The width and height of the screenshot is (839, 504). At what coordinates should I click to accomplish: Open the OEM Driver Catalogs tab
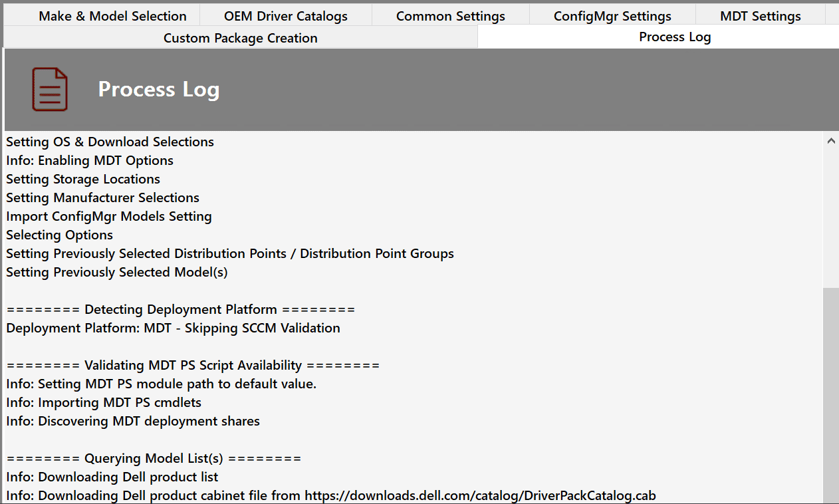point(285,15)
